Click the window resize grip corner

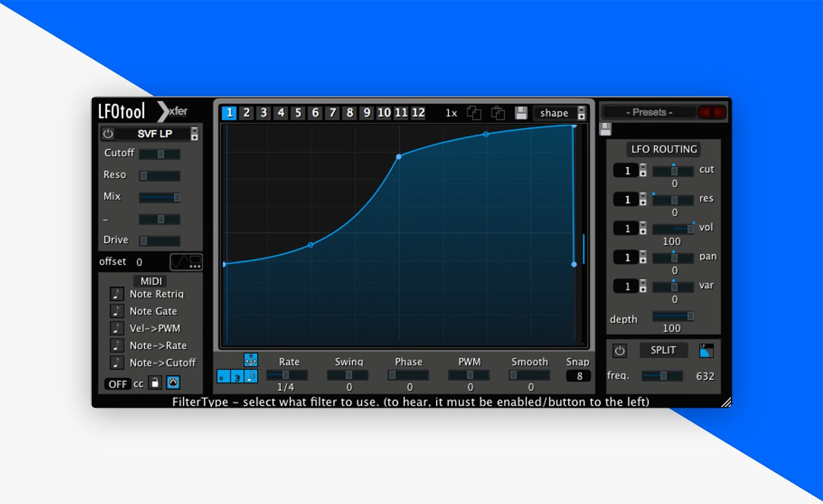click(726, 401)
